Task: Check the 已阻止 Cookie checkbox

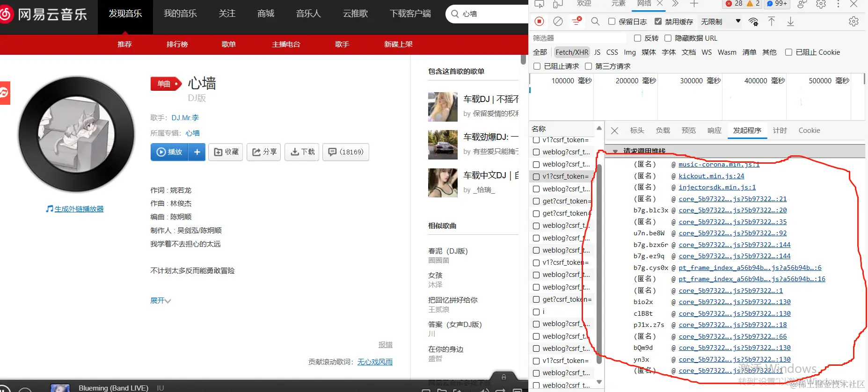Action: pyautogui.click(x=788, y=52)
